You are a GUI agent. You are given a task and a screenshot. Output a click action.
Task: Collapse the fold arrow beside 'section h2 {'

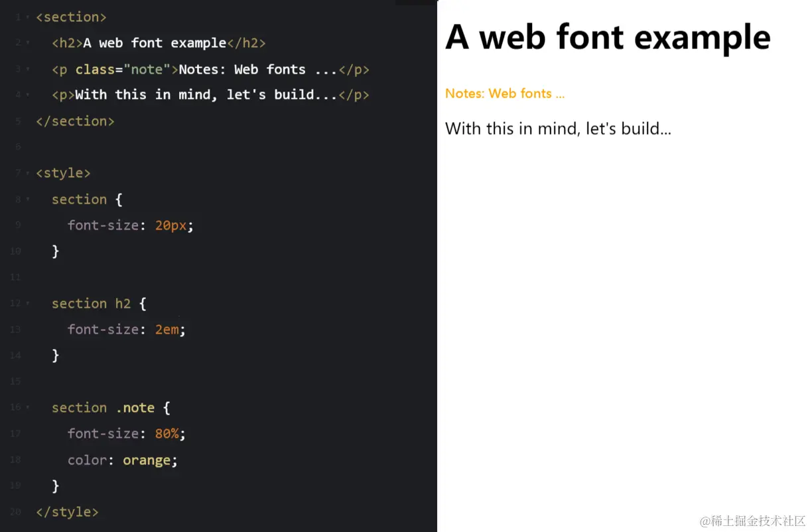(x=27, y=303)
